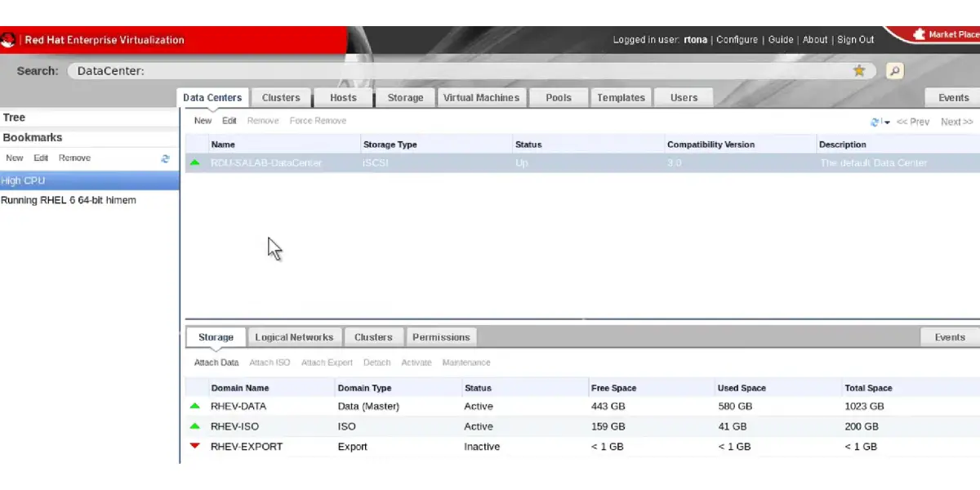Sort by the Description column header
This screenshot has width=980, height=490.
coord(842,145)
